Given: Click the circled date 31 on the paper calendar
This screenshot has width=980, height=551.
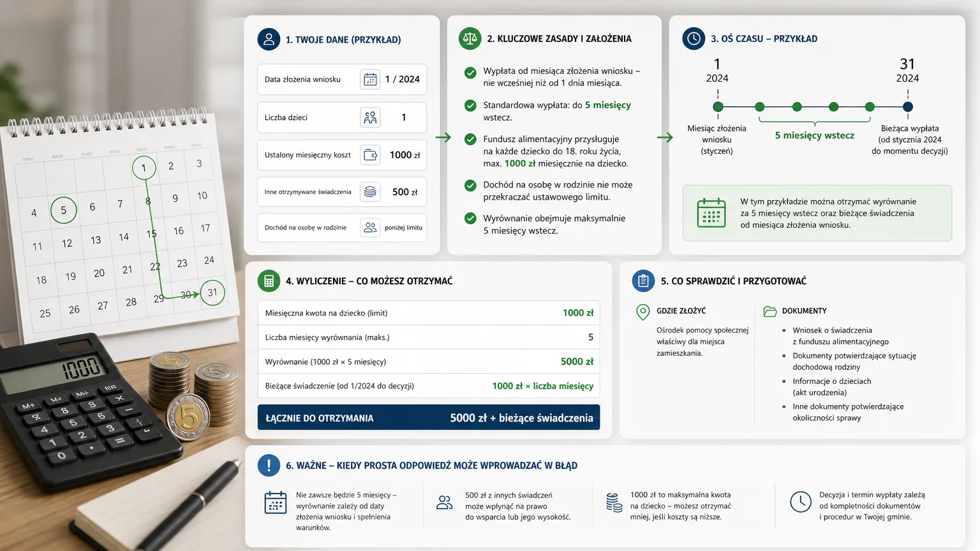Looking at the screenshot, I should 212,293.
